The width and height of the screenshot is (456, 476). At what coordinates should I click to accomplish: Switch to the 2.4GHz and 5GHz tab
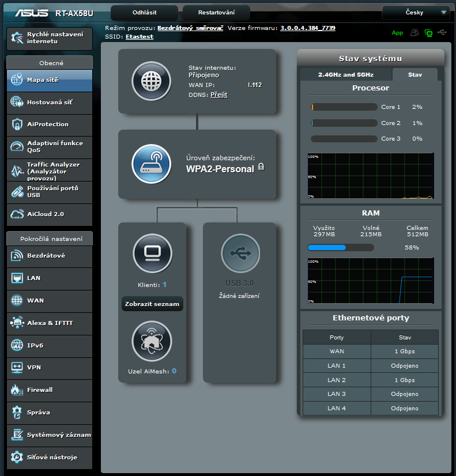[x=346, y=75]
